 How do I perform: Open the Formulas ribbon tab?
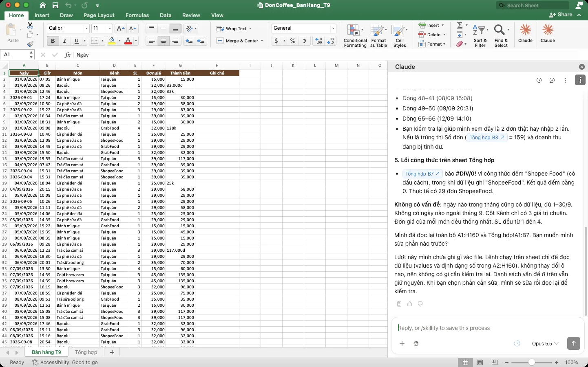137,15
